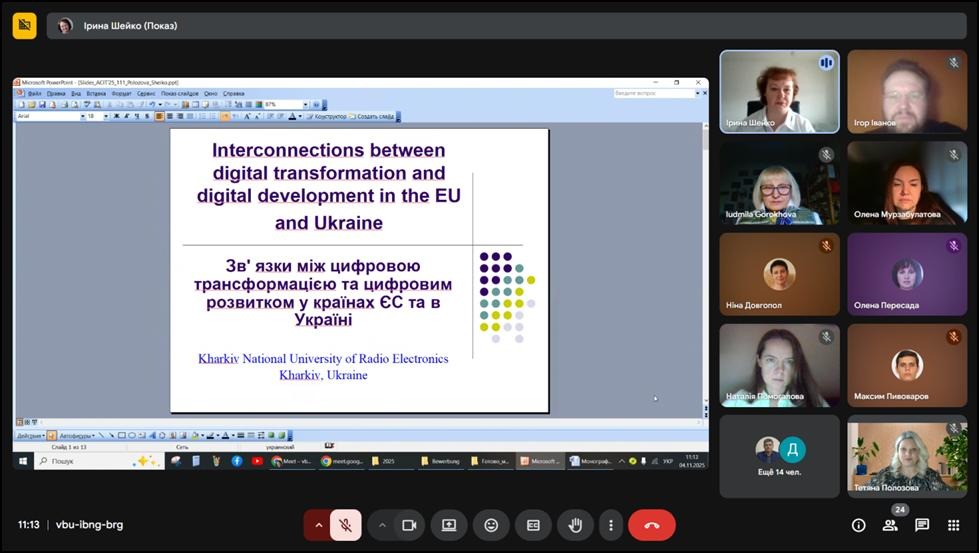
Task: Open the Формат menu in PowerPoint
Action: tap(120, 93)
